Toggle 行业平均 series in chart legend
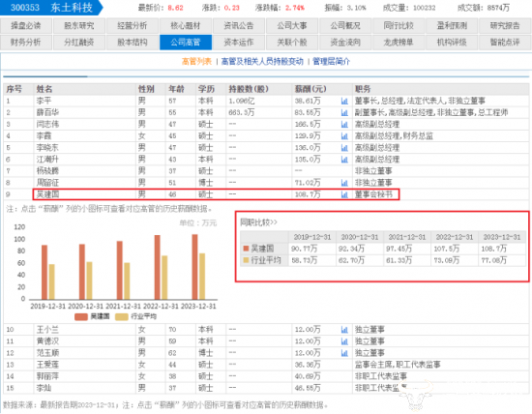 coord(135,316)
